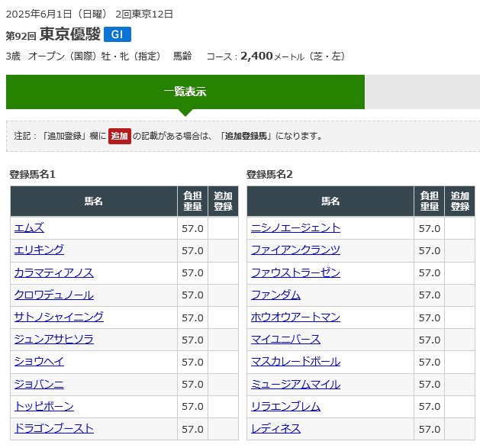This screenshot has height=448, width=480.
Task: Open the ニシノエージェント horse page
Action: (x=295, y=227)
